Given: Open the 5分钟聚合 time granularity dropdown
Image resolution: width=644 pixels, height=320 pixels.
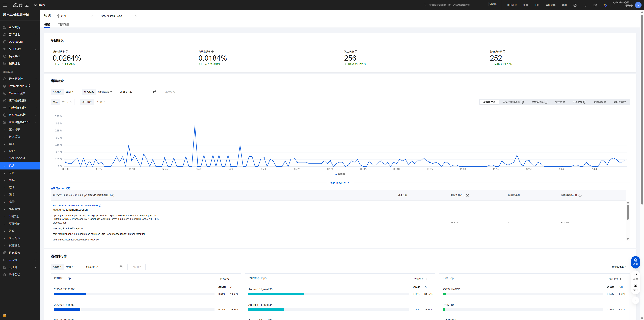Looking at the screenshot, I should pyautogui.click(x=105, y=92).
